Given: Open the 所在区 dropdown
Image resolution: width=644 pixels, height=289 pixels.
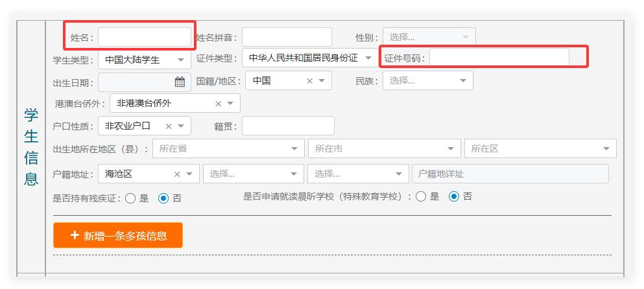Looking at the screenshot, I should (x=540, y=148).
